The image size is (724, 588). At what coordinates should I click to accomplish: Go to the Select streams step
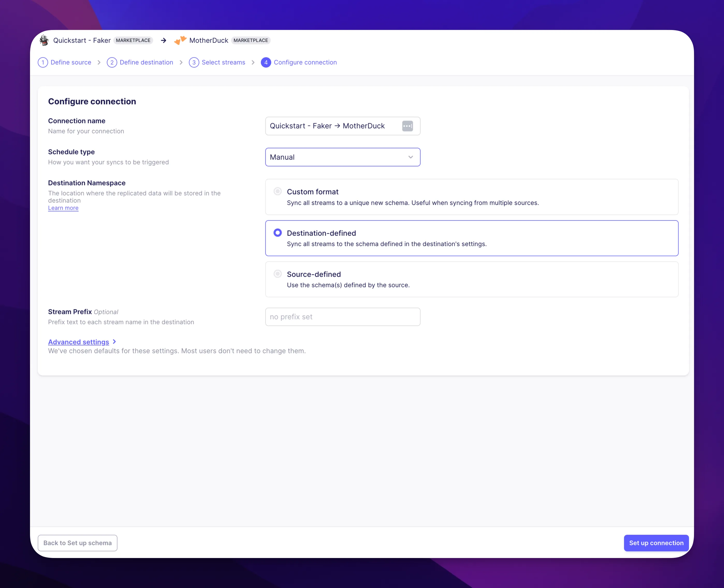pyautogui.click(x=223, y=62)
